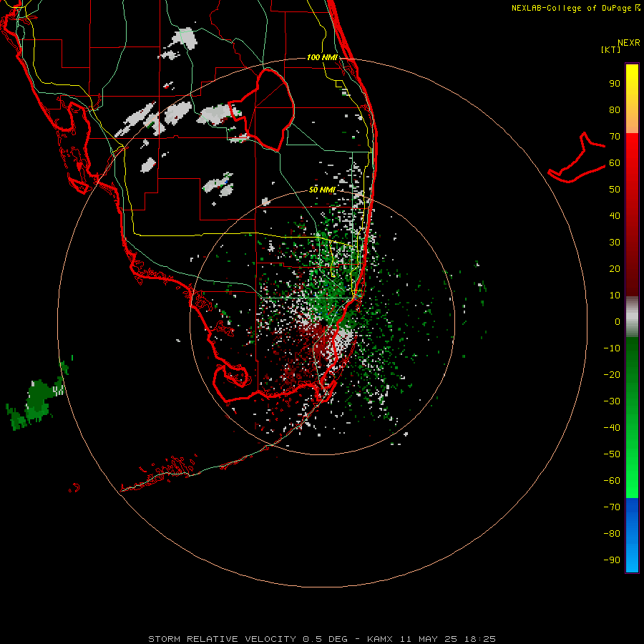Select the -10 knot scale label
This screenshot has width=644, height=644.
[612, 348]
